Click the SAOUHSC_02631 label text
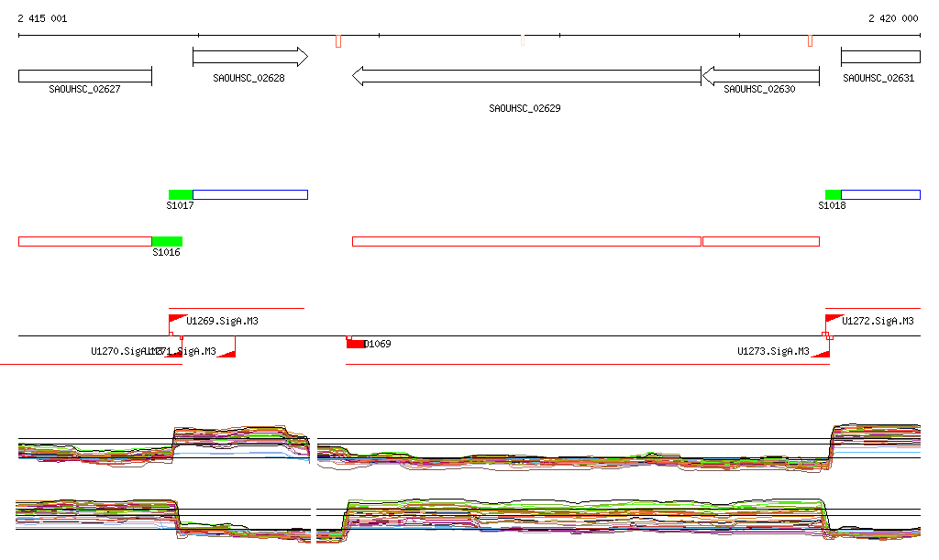Viewport: 939px width, 560px height. 878,79
